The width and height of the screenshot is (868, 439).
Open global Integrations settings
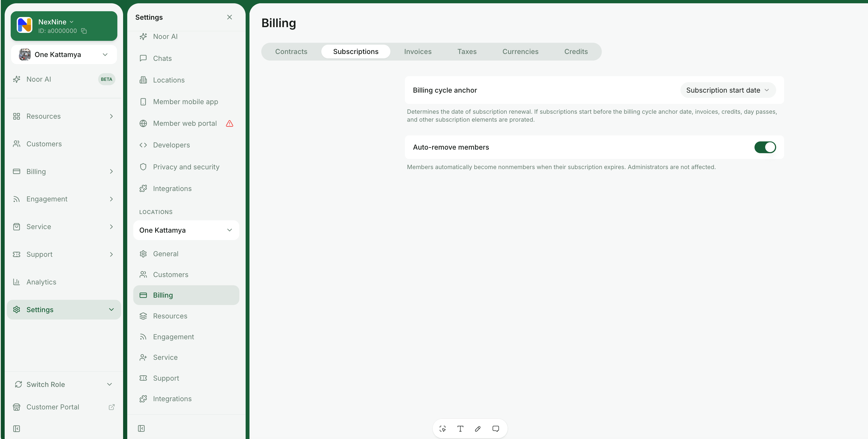point(186,188)
